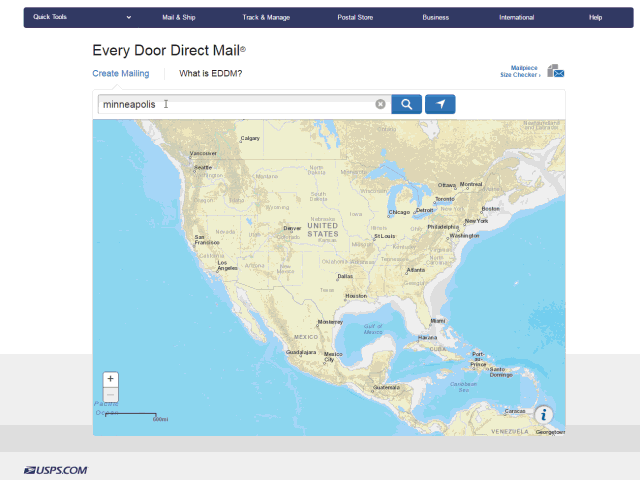Open the Help menu

pos(595,17)
